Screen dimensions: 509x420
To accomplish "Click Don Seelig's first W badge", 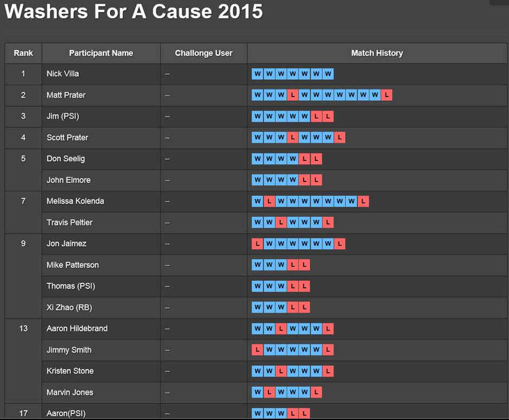I will (x=257, y=159).
